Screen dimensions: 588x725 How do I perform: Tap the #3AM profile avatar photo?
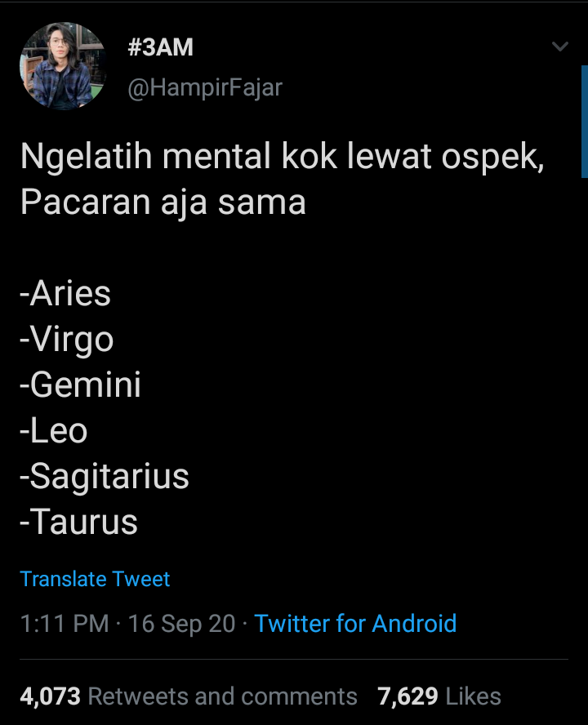63,66
